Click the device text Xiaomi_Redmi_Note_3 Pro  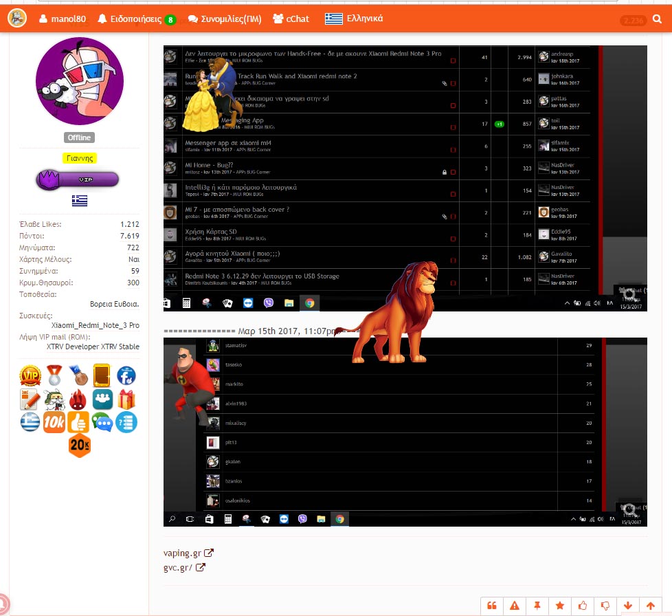96,325
